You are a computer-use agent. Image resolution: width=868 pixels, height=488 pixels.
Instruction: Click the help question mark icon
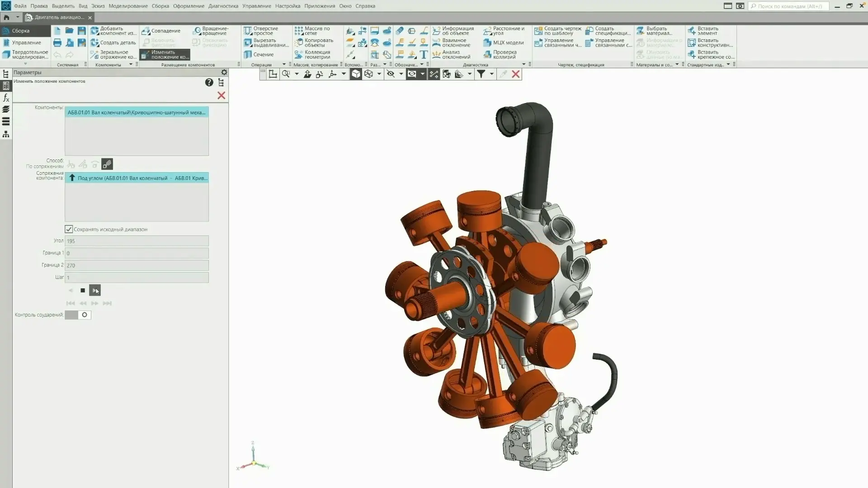click(209, 82)
